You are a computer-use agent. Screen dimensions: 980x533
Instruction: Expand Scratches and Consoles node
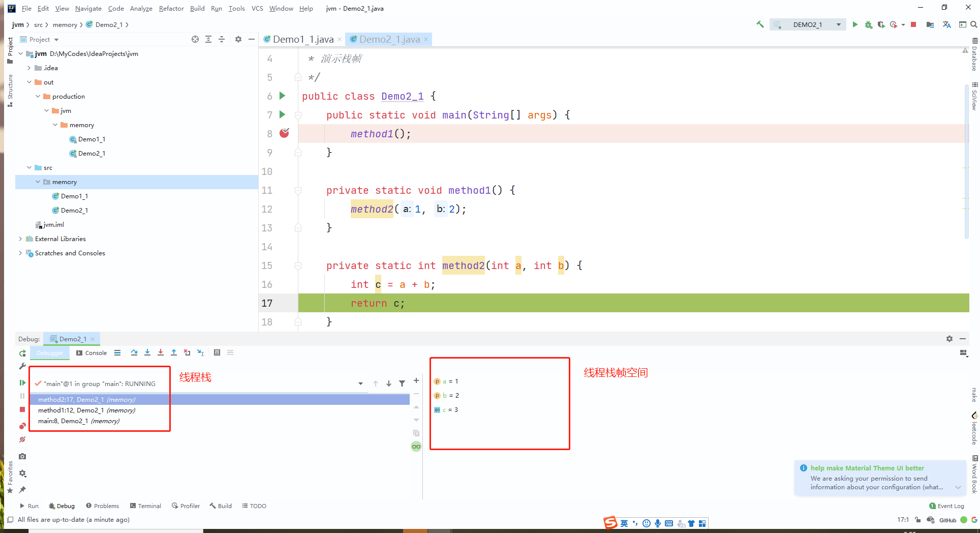coord(20,253)
